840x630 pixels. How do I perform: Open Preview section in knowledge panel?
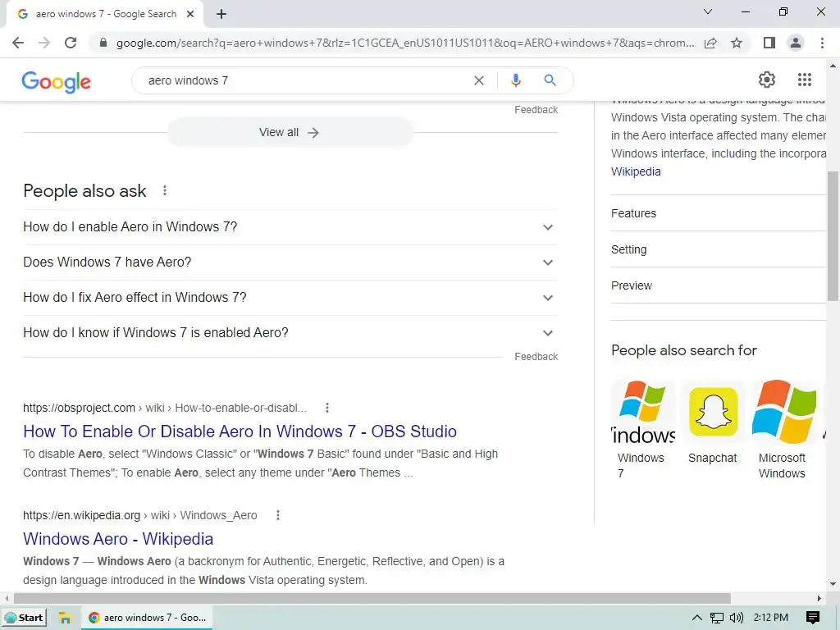(719, 285)
